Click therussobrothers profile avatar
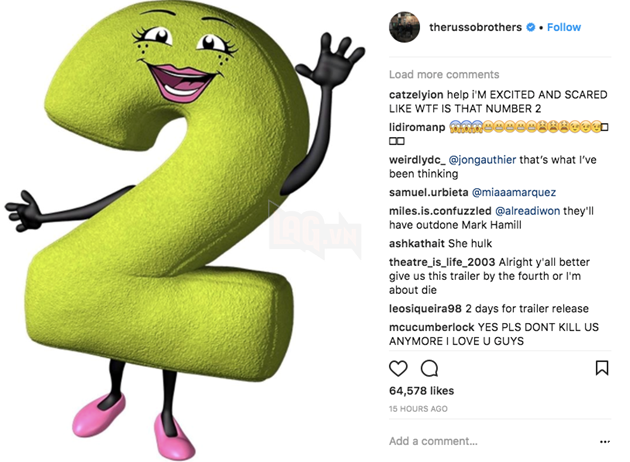Screen dimensions: 630x462 (404, 27)
